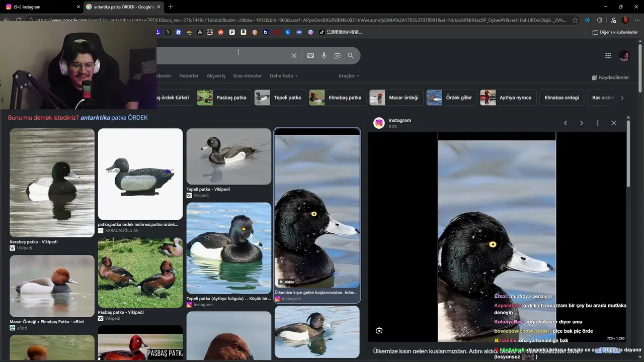The height and width of the screenshot is (362, 644).
Task: Click the Google search input field
Action: (x=221, y=56)
